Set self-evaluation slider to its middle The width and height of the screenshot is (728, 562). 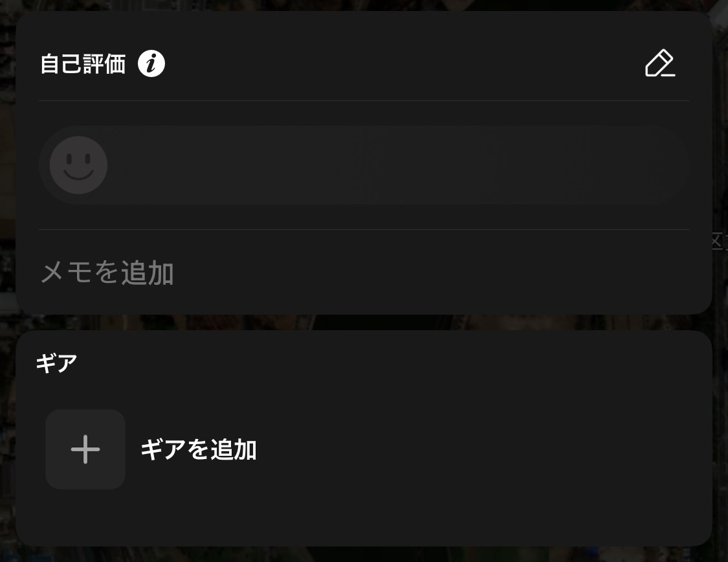click(364, 165)
